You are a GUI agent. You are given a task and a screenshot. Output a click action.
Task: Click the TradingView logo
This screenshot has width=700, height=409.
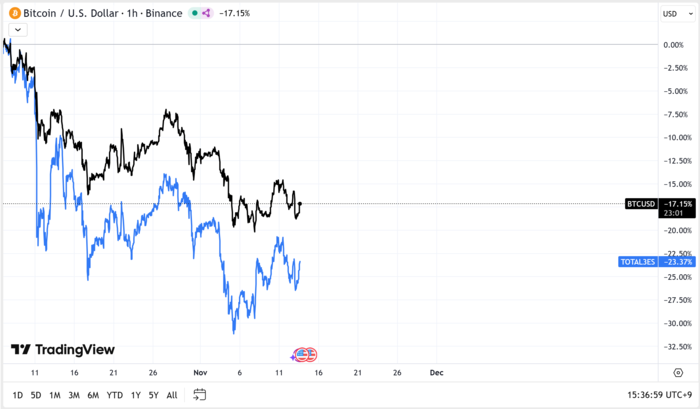[x=62, y=349]
